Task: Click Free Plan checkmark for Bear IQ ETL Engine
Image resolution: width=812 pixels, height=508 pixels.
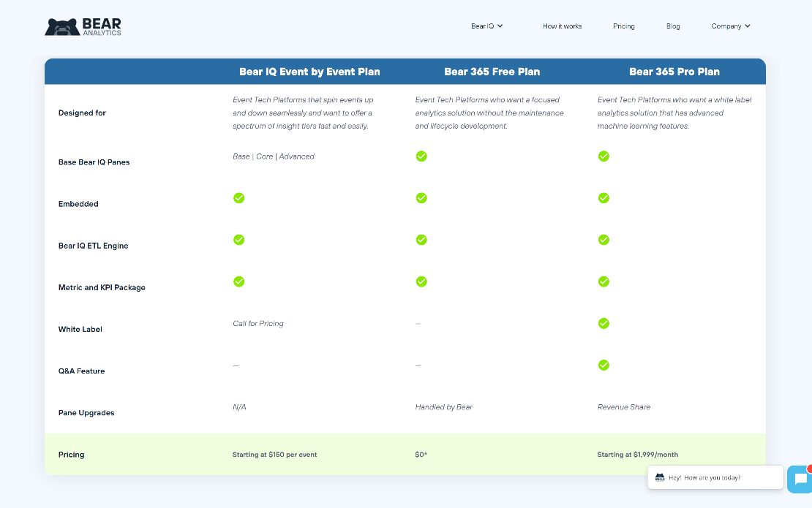Action: (421, 240)
